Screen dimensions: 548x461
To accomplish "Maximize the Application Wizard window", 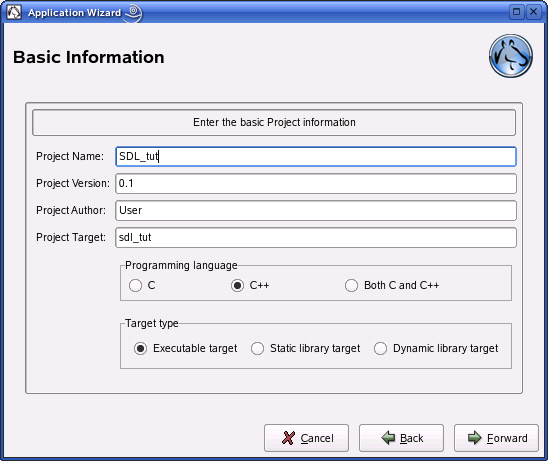I will point(516,12).
